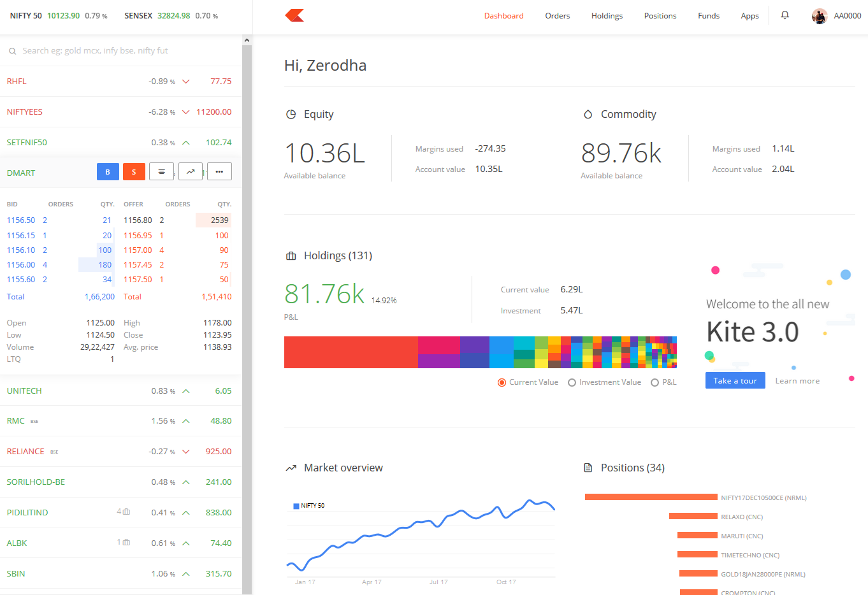The image size is (868, 595).
Task: Click offer price 1156.80
Action: (138, 220)
